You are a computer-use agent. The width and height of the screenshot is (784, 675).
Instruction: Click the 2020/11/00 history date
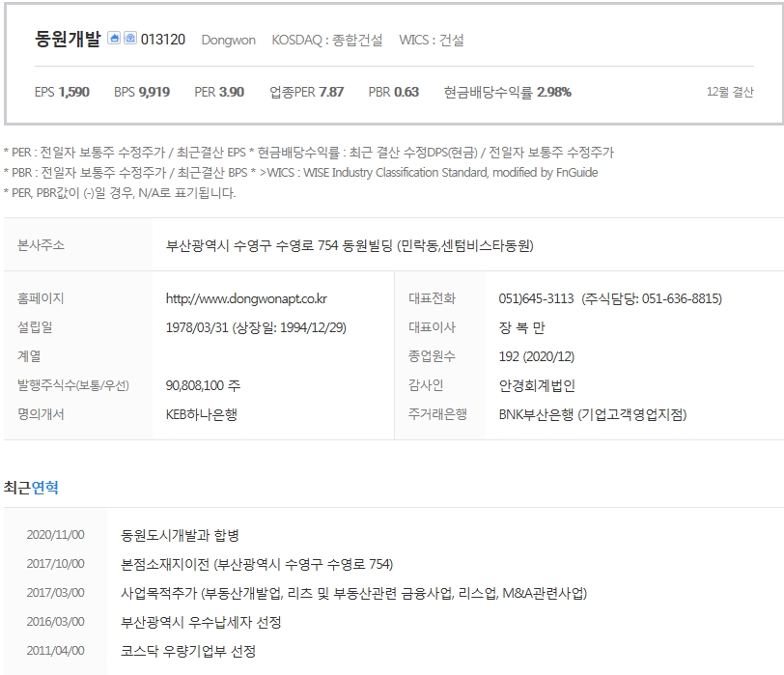55,535
